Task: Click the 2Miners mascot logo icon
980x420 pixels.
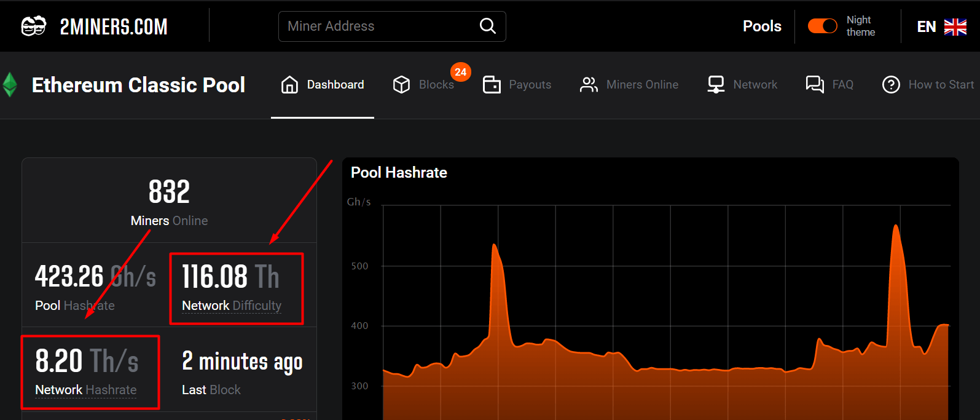Action: (x=33, y=26)
